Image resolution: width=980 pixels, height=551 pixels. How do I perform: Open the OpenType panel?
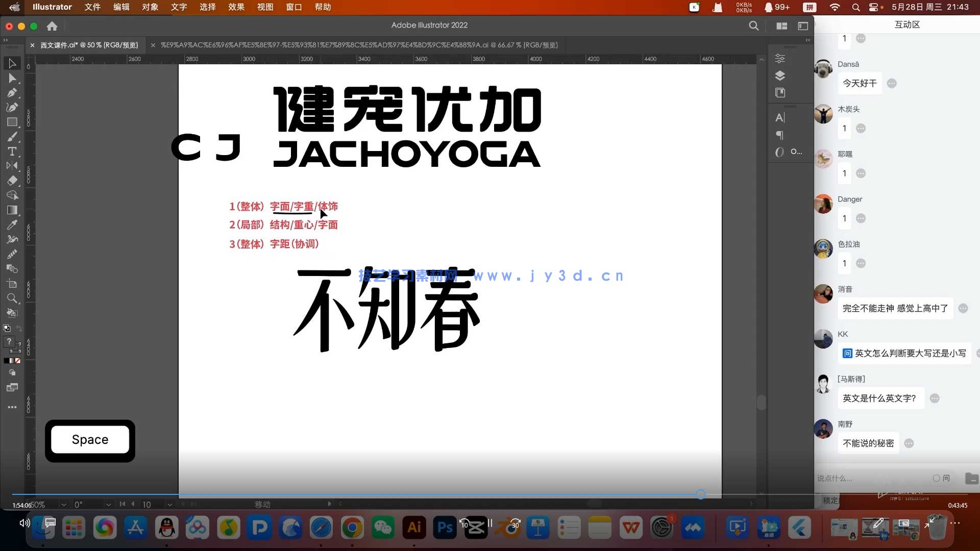779,152
